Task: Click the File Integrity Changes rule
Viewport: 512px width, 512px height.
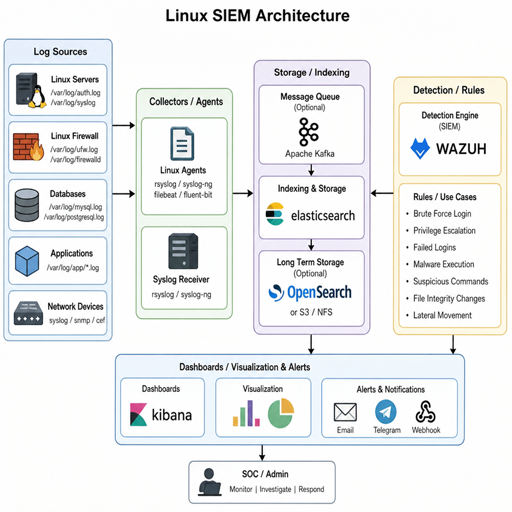Action: click(x=449, y=299)
